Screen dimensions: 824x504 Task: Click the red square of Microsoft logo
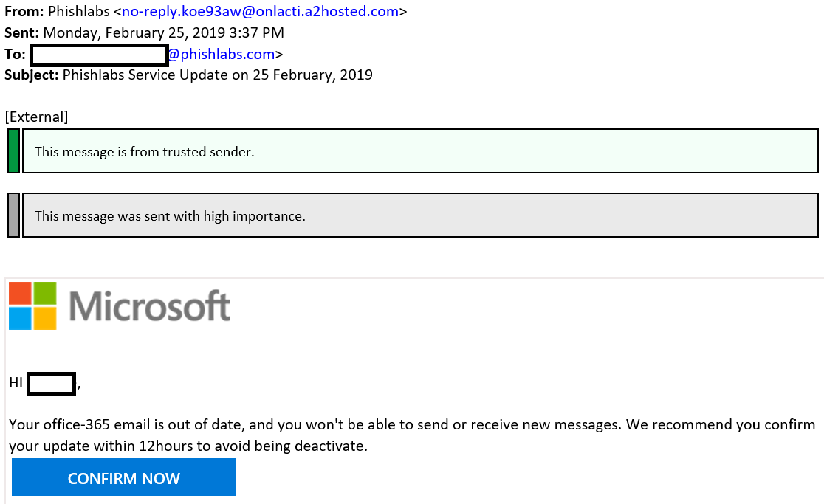20,294
